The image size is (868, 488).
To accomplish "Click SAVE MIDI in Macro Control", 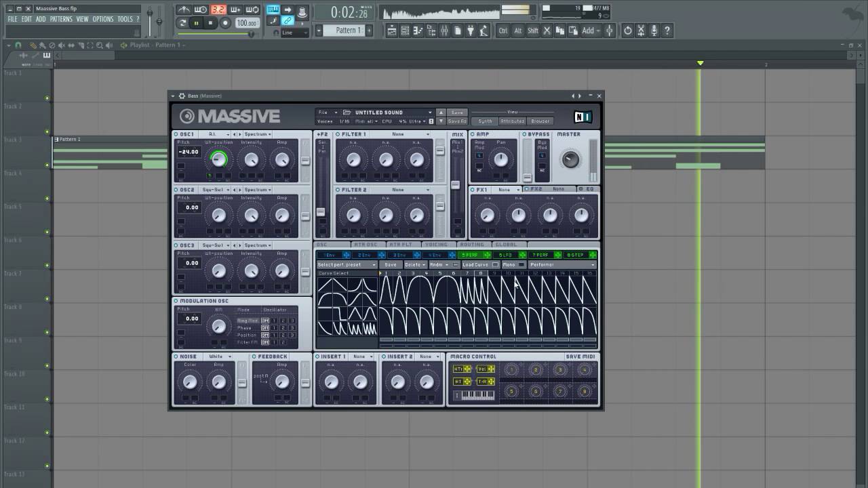I will coord(580,357).
